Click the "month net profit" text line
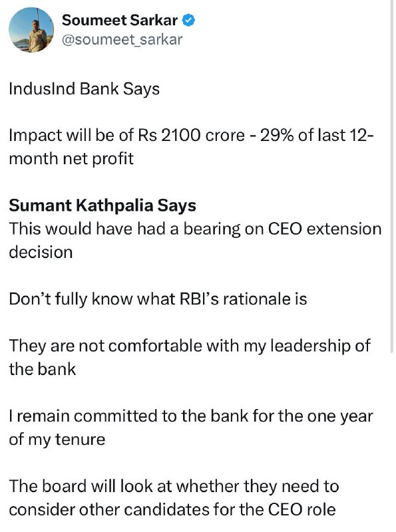This screenshot has height=532, width=396. tap(71, 159)
